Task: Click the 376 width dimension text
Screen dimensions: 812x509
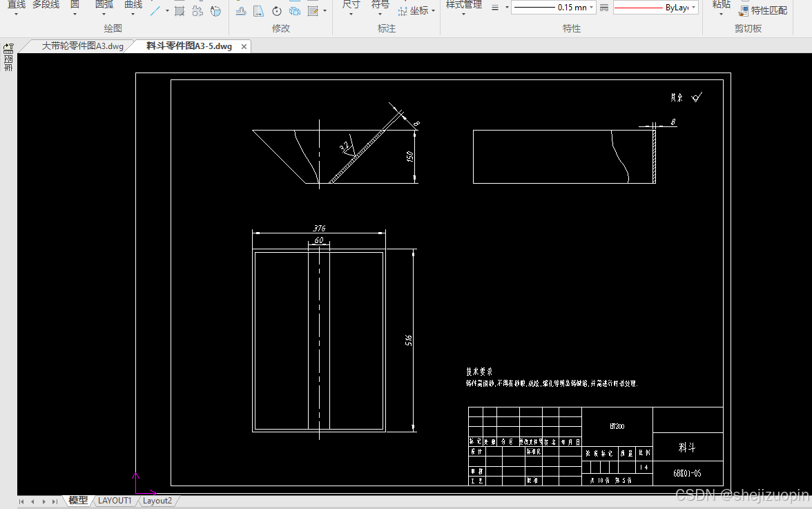Action: pyautogui.click(x=319, y=229)
